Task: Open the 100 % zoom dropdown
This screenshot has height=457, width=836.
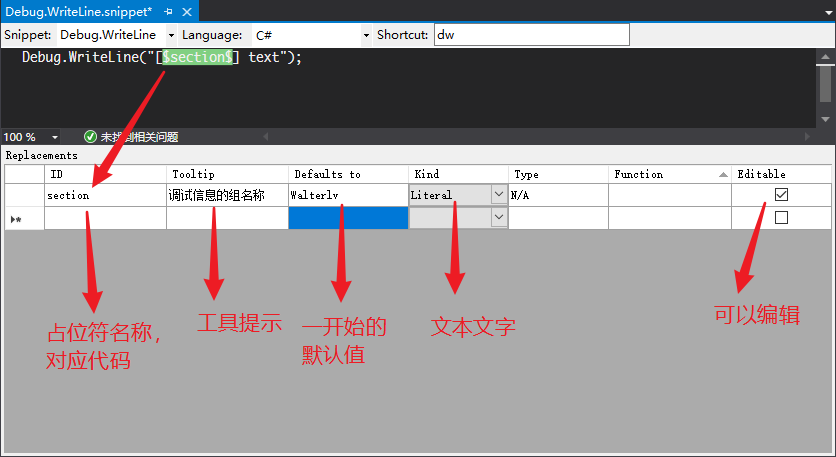Action: coord(55,137)
